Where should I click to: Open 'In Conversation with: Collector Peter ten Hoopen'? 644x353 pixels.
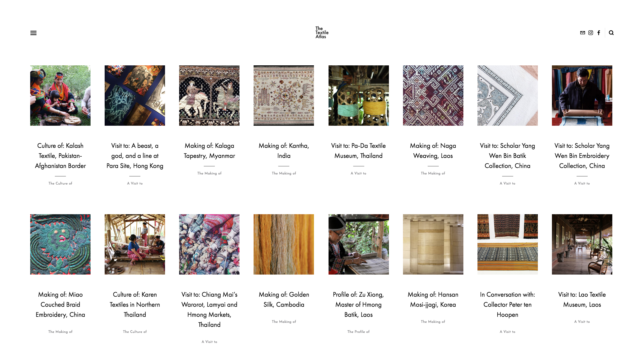click(507, 304)
